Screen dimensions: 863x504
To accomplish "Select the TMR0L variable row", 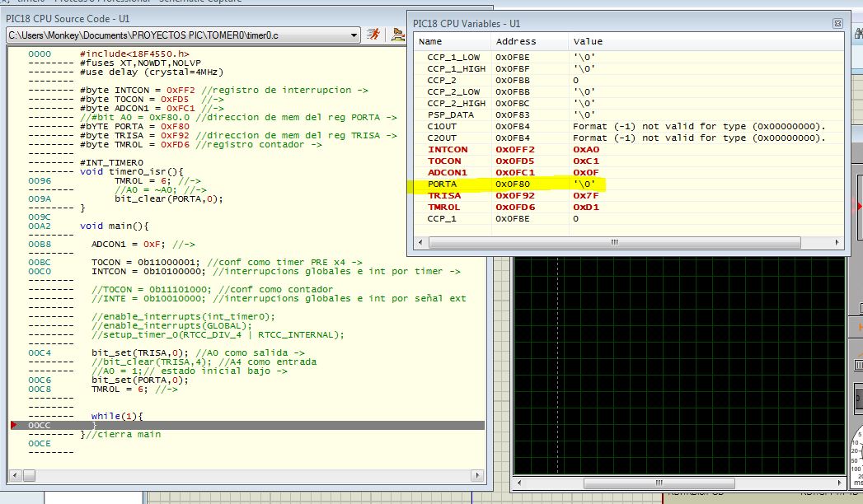I will [x=629, y=208].
